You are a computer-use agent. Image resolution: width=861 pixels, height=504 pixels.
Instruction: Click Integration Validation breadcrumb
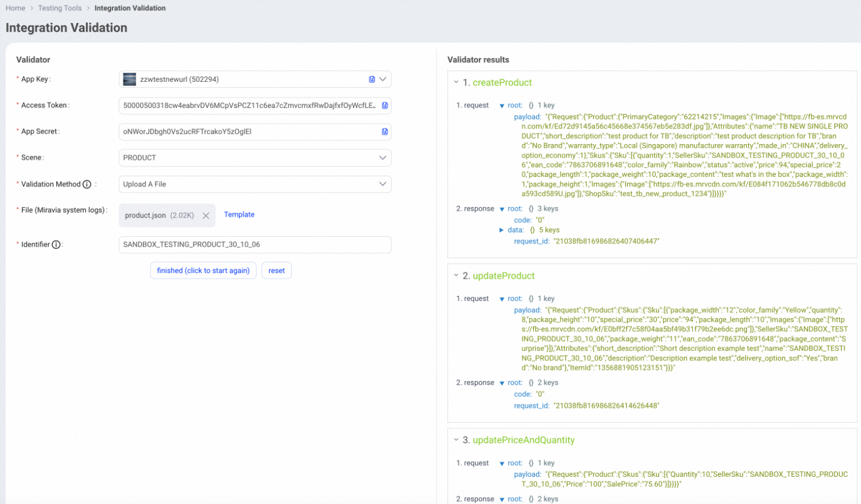[130, 8]
